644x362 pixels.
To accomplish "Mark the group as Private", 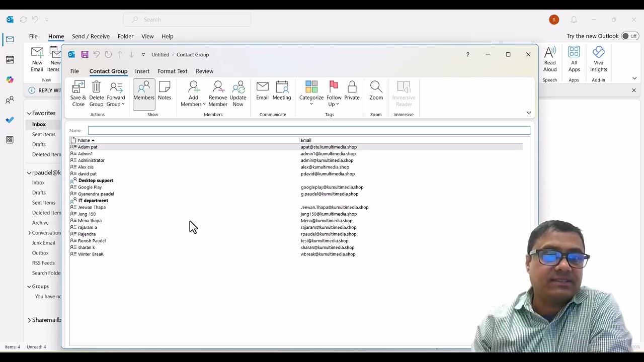I will [x=352, y=91].
